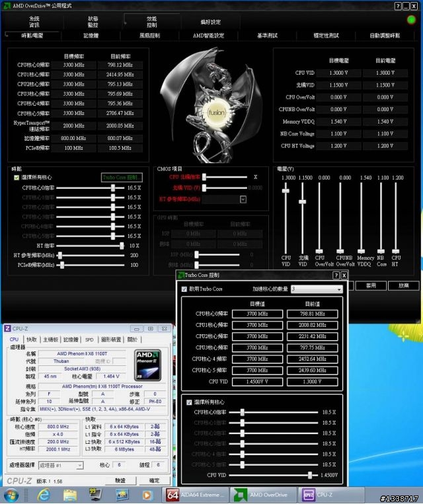Toggle 選擇所有核心 checkbox in OverDrive clock panel

click(17, 178)
